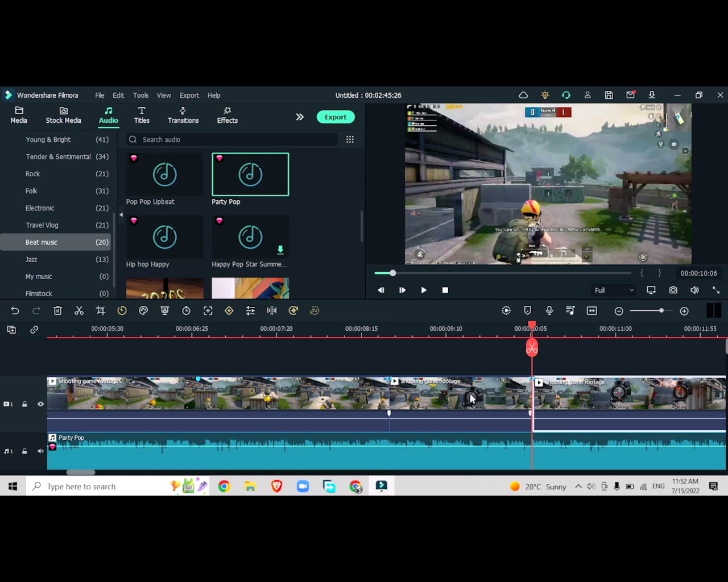Open the Green Screen tool icon
This screenshot has height=582, width=728.
coord(165,310)
